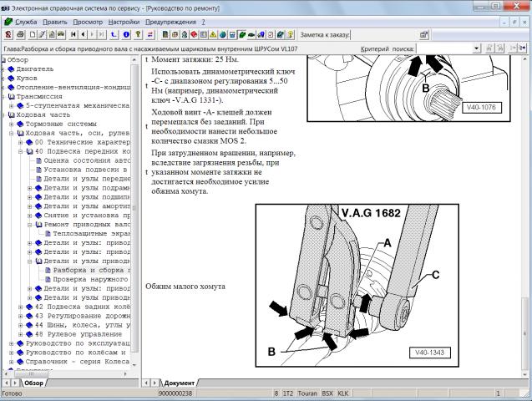Expand the 5-ступенчатая механическая node
The width and height of the screenshot is (532, 401).
pos(11,105)
